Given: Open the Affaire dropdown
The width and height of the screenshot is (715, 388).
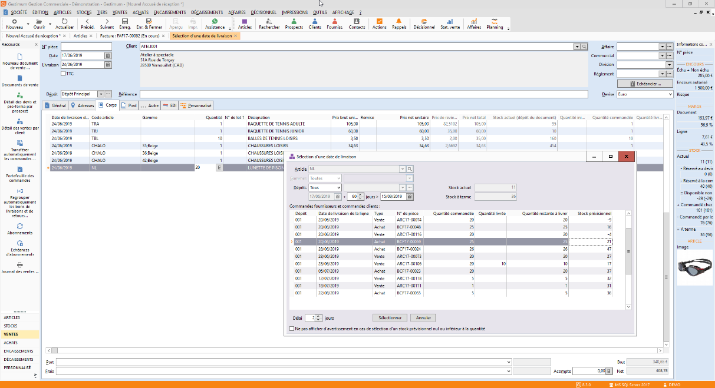Looking at the screenshot, I should (662, 47).
